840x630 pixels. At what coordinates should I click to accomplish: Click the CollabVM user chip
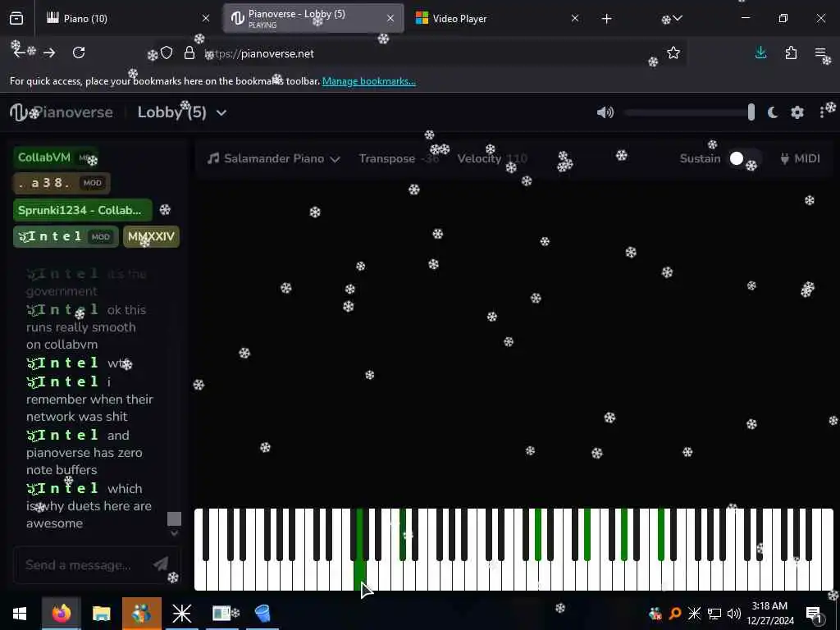click(x=56, y=157)
